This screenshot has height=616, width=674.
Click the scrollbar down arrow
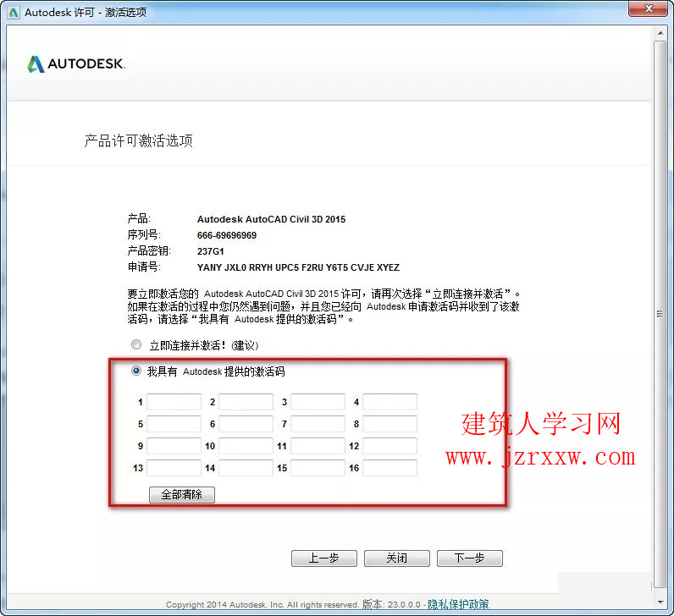(660, 602)
